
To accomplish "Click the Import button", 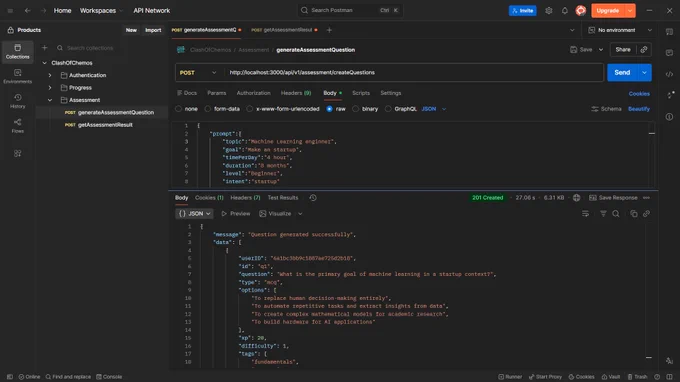I will (x=153, y=30).
